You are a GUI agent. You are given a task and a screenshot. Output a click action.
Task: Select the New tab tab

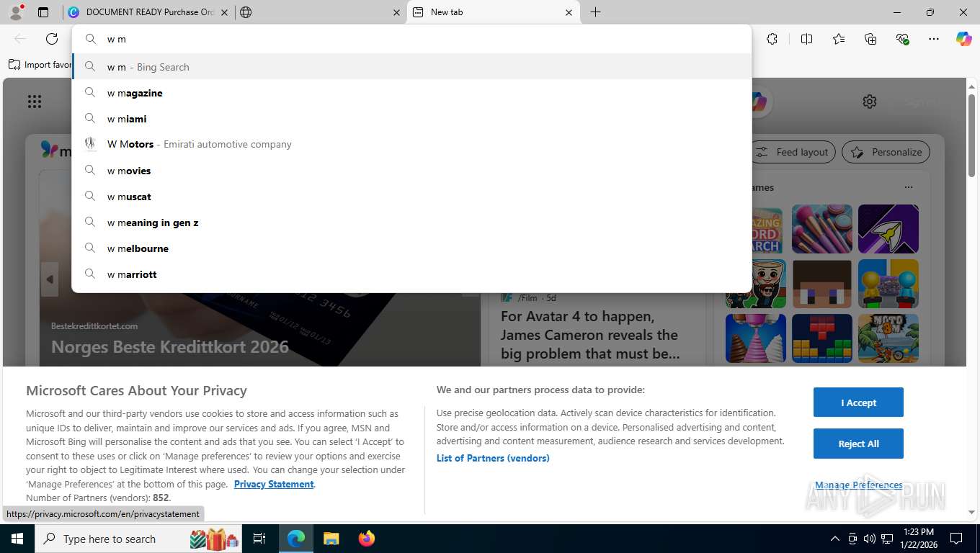click(x=493, y=12)
